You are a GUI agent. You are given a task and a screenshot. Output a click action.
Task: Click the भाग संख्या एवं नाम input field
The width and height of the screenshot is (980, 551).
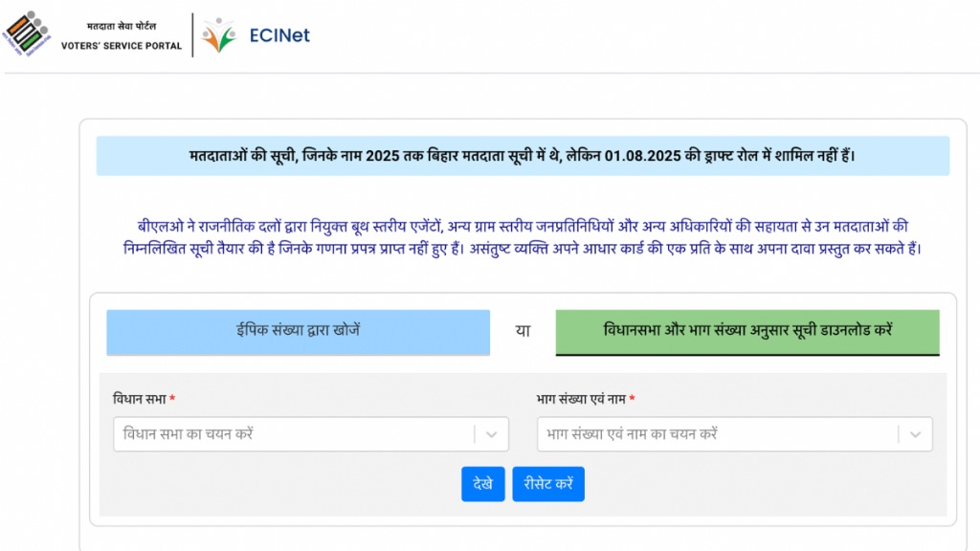pyautogui.click(x=708, y=434)
